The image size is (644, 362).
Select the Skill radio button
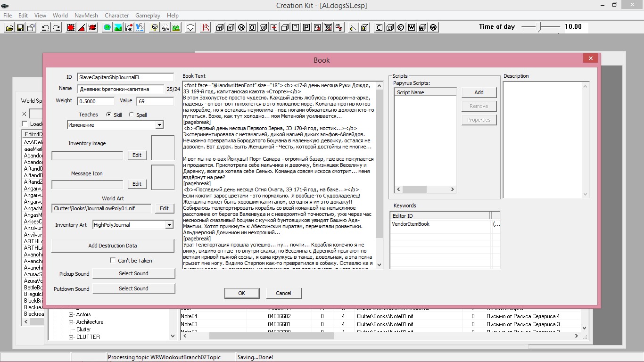(x=109, y=115)
